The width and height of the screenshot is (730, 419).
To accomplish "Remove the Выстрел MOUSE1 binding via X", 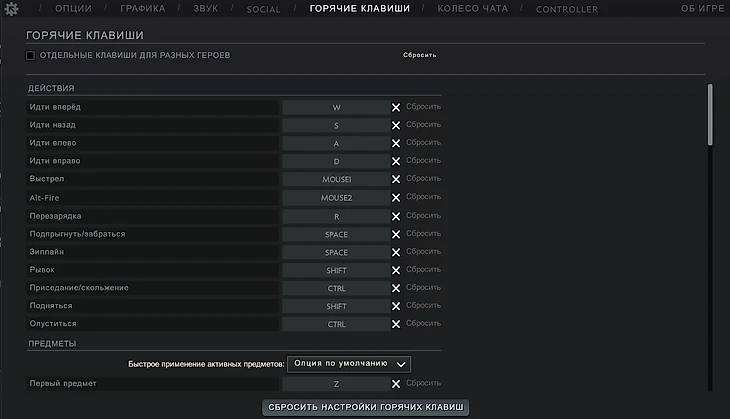I will coord(396,179).
